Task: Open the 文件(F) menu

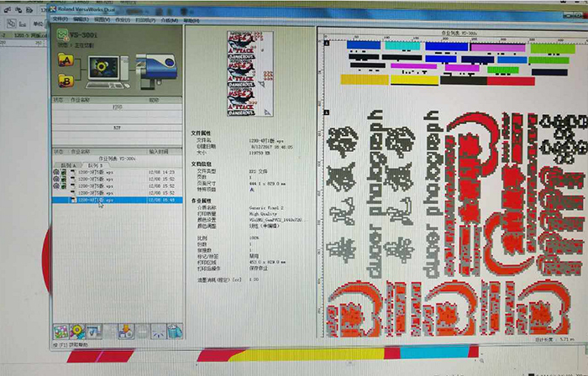Action: coord(60,19)
